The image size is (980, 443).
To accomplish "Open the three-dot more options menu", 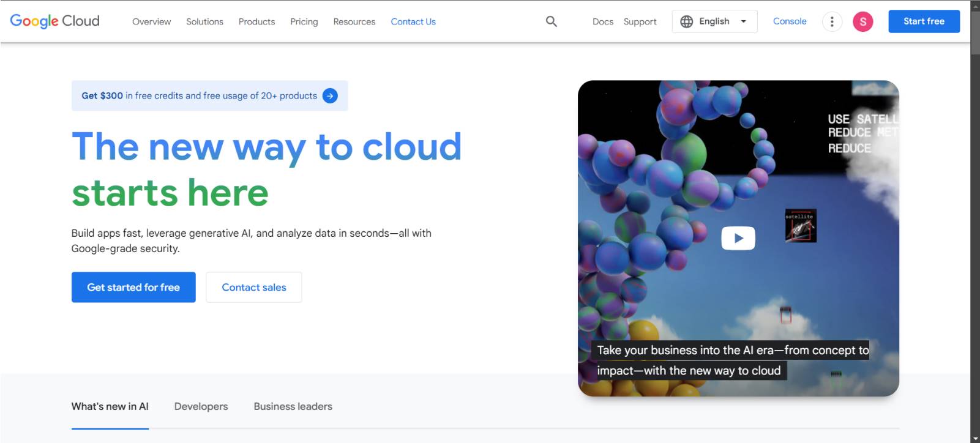I will 831,21.
